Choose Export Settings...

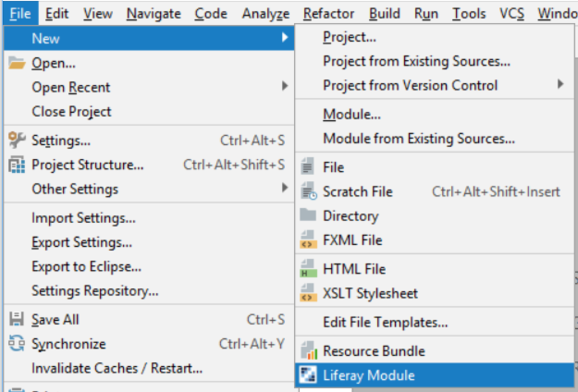(x=149, y=242)
